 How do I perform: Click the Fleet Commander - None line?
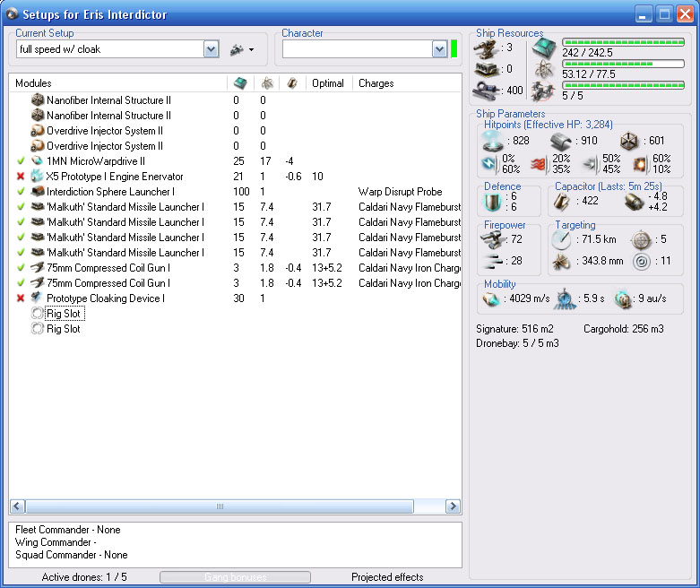(68, 530)
